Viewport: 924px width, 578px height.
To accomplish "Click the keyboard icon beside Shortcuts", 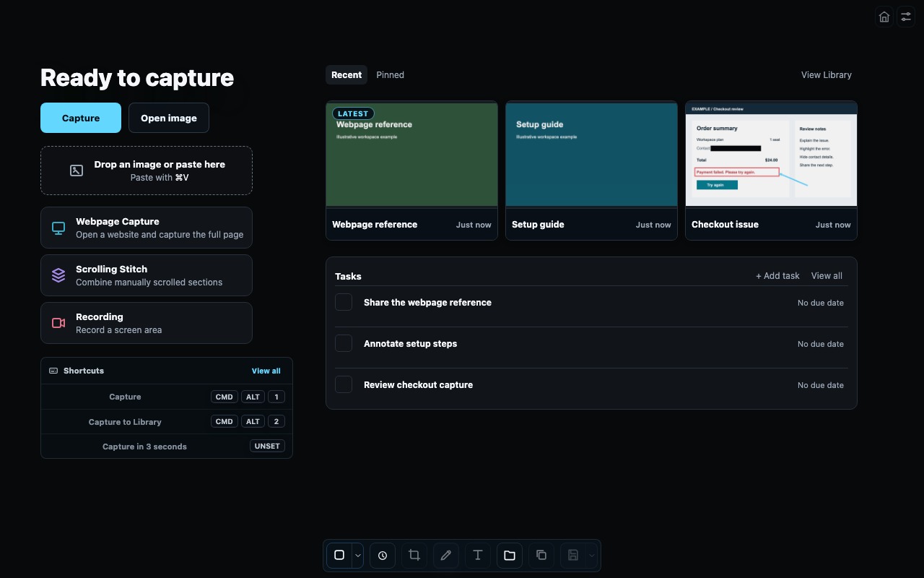I will [53, 371].
